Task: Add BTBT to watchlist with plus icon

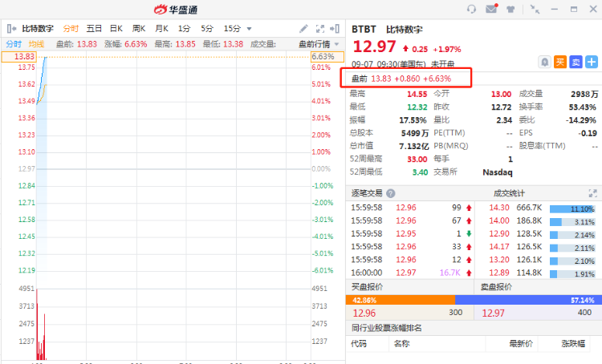Action: 592,62
